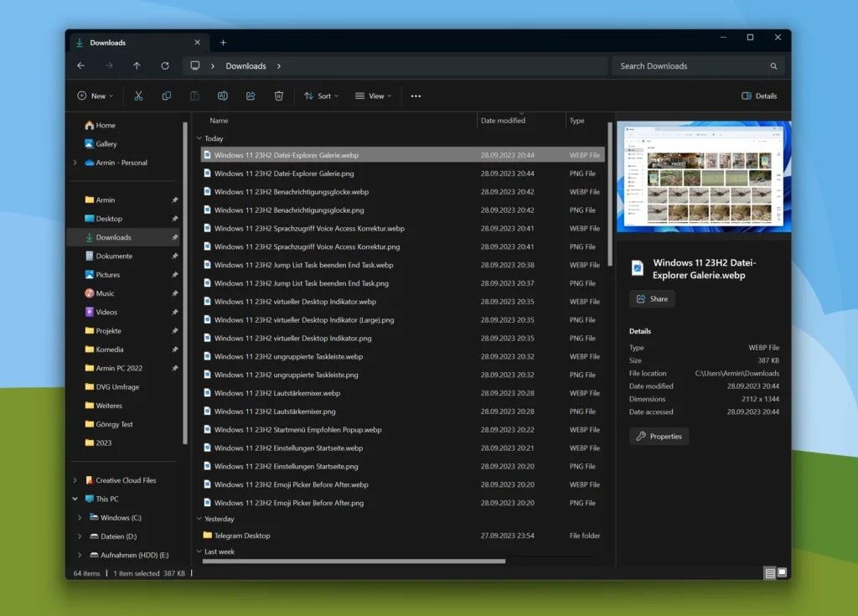Click the Share button under the preview
The height and width of the screenshot is (616, 858).
tap(652, 299)
